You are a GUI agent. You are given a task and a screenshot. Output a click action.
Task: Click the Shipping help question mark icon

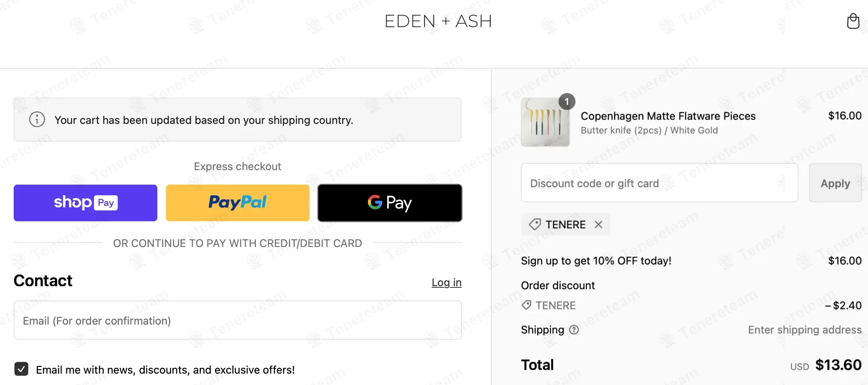(574, 330)
